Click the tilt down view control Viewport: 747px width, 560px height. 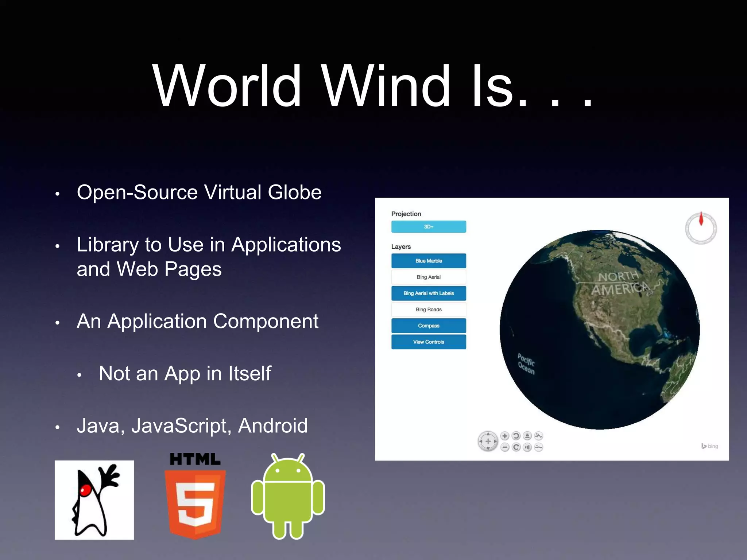[527, 447]
